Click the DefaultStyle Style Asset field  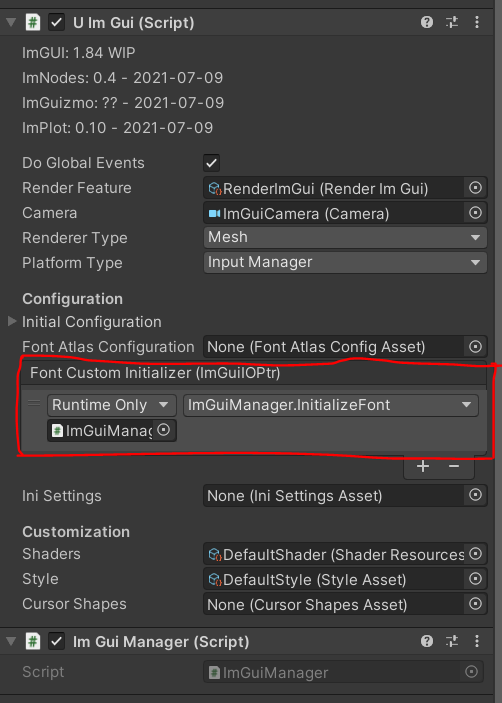[335, 579]
